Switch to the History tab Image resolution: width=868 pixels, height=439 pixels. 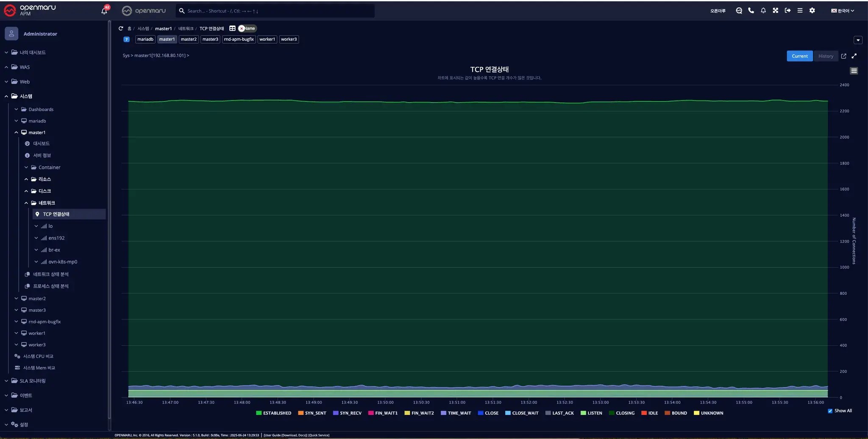tap(826, 56)
